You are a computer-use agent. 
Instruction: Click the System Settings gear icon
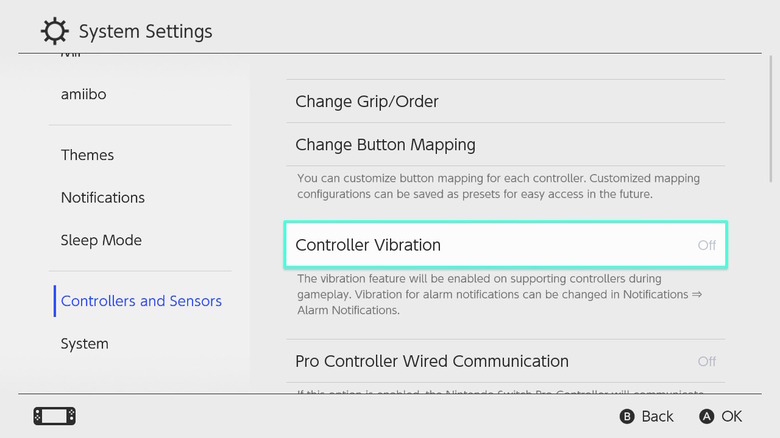click(x=55, y=31)
